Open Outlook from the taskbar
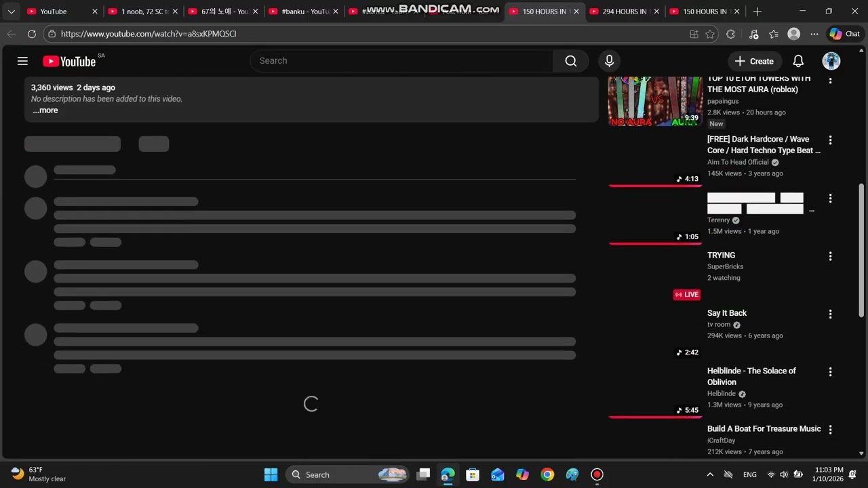Image resolution: width=868 pixels, height=488 pixels. [x=498, y=474]
